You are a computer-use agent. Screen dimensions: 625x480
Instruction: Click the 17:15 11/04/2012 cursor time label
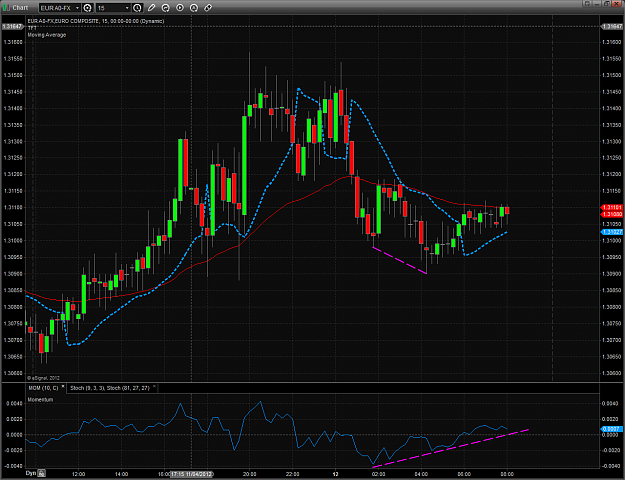pyautogui.click(x=192, y=474)
